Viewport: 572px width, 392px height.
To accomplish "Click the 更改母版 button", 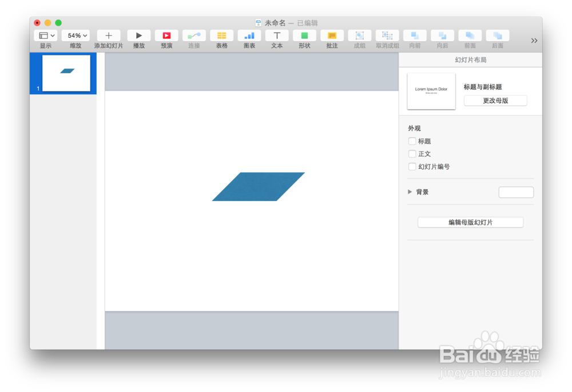I will coord(495,100).
